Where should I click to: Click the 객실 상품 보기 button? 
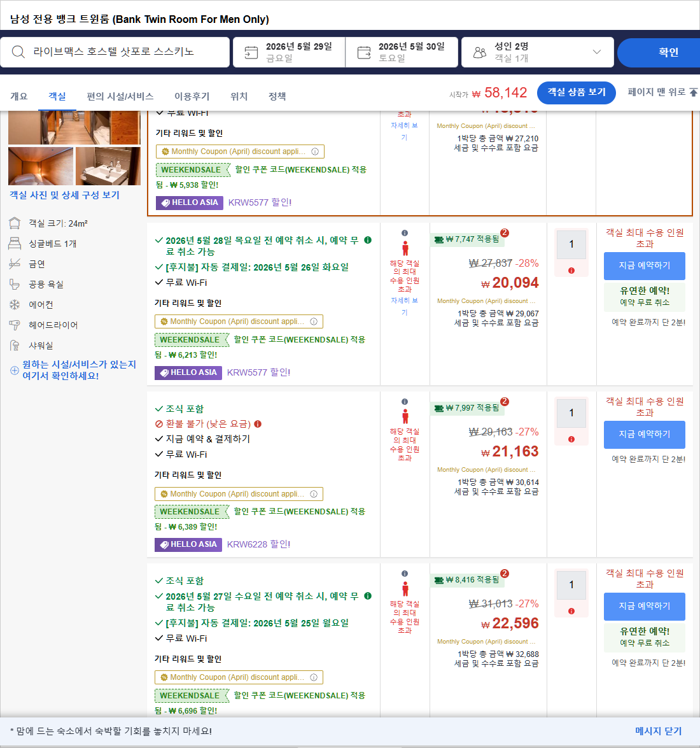[x=576, y=92]
